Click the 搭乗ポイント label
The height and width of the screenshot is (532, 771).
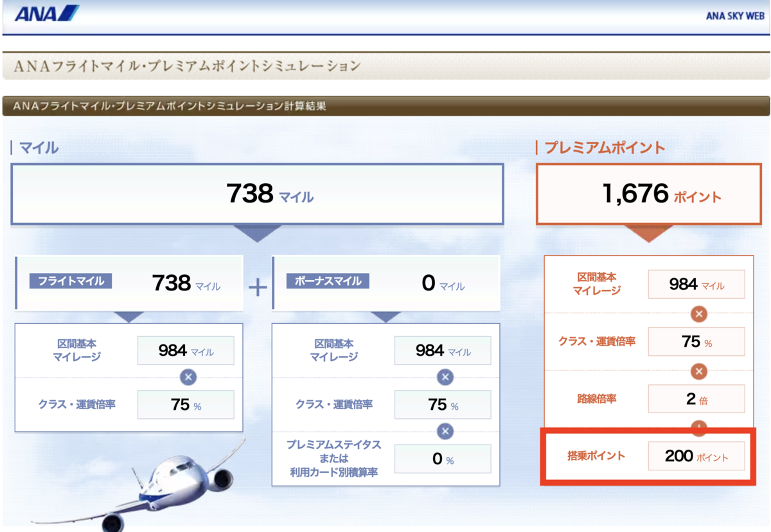[596, 456]
